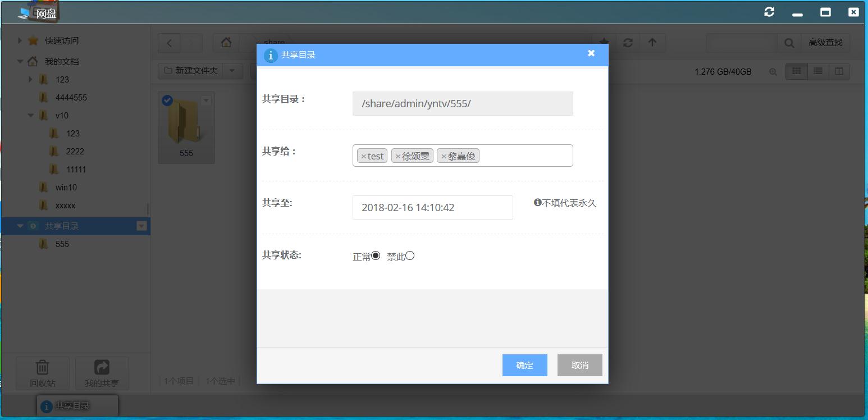868x420 pixels.
Task: Click 共享目录 taskbar tab at bottom
Action: 77,406
